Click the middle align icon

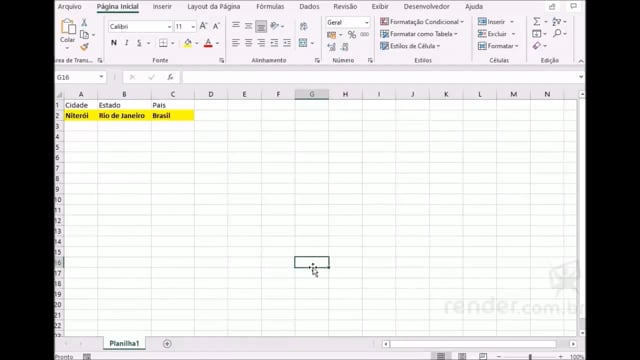tap(249, 26)
